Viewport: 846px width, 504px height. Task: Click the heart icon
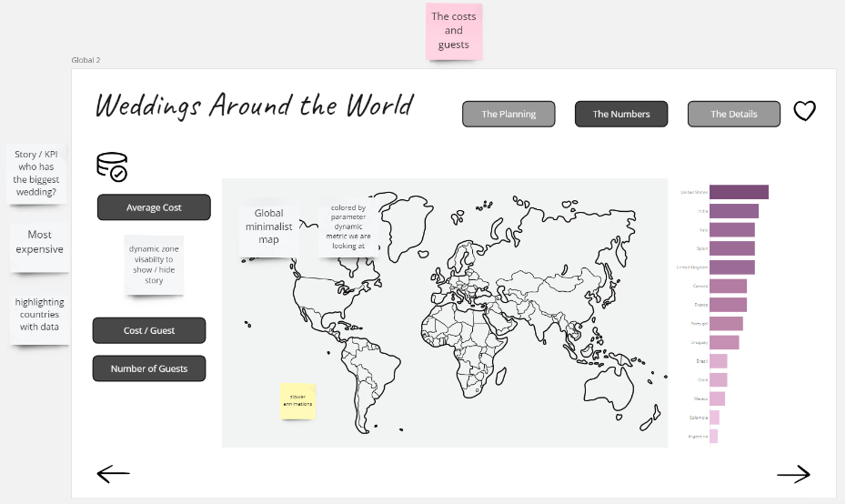[804, 111]
